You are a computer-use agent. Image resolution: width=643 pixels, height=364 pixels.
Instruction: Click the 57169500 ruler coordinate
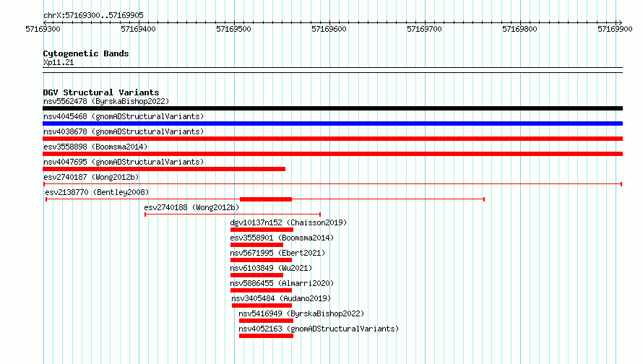pyautogui.click(x=234, y=29)
